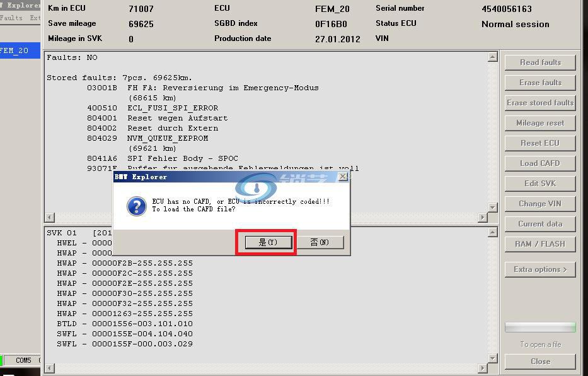Click the (68615 km) mileage line
The image size is (588, 376).
[x=153, y=98]
